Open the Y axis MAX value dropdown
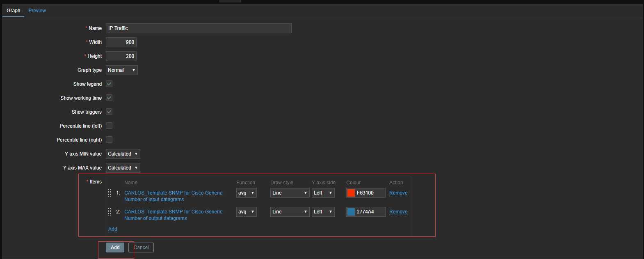 click(x=123, y=168)
